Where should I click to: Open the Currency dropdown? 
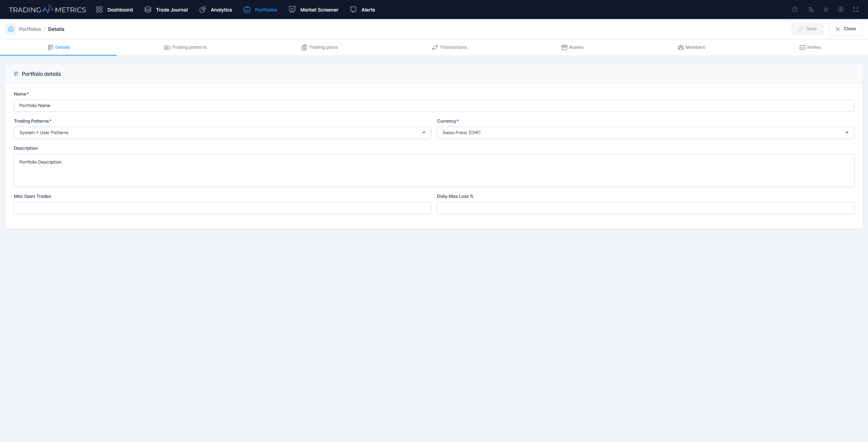point(646,133)
